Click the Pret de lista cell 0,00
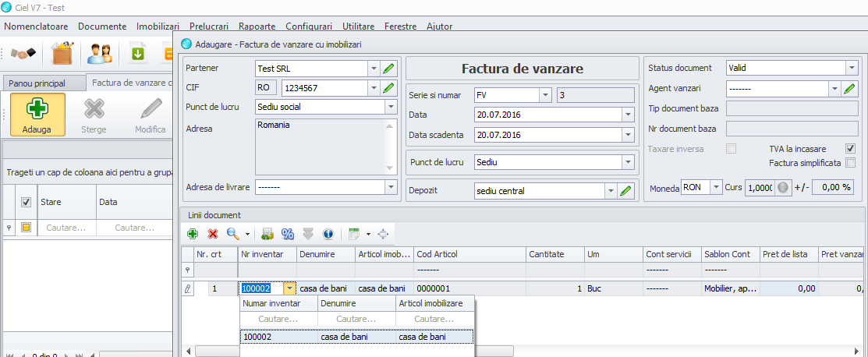The height and width of the screenshot is (357, 868). (789, 288)
